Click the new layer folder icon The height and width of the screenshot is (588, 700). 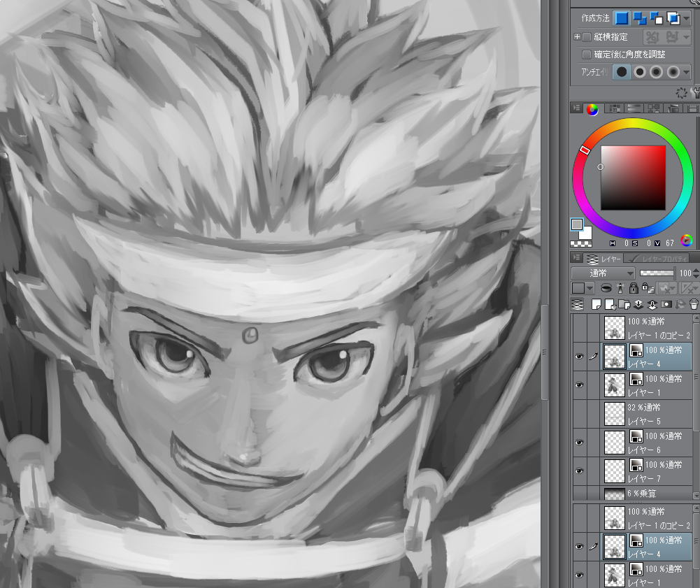coord(624,304)
